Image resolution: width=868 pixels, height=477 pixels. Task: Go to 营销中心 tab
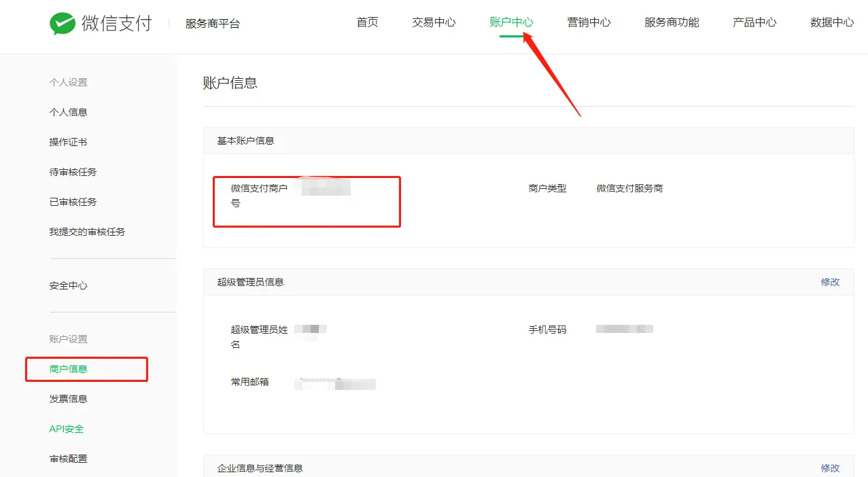point(589,22)
